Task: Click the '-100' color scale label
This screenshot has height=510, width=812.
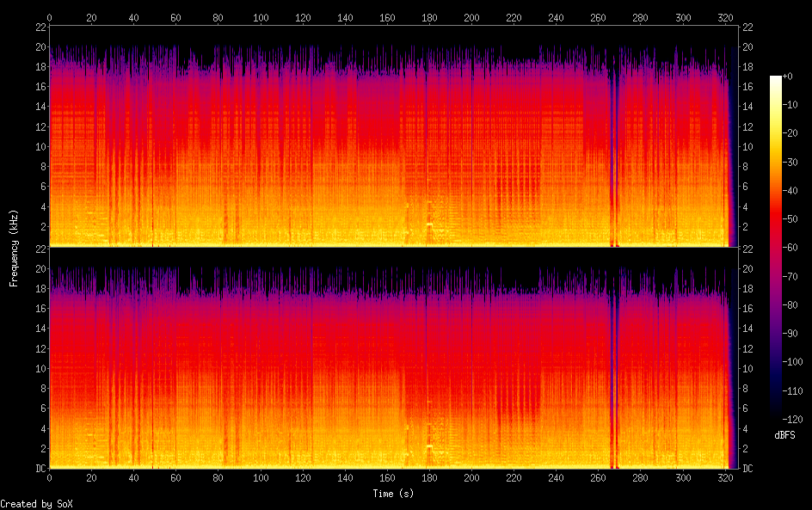Action: (793, 362)
